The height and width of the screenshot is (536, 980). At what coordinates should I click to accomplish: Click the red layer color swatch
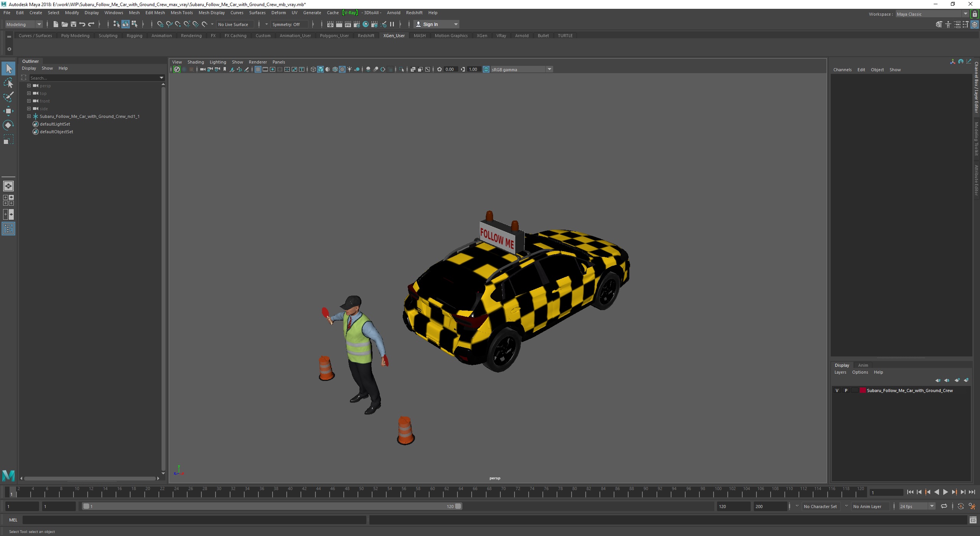(x=863, y=391)
